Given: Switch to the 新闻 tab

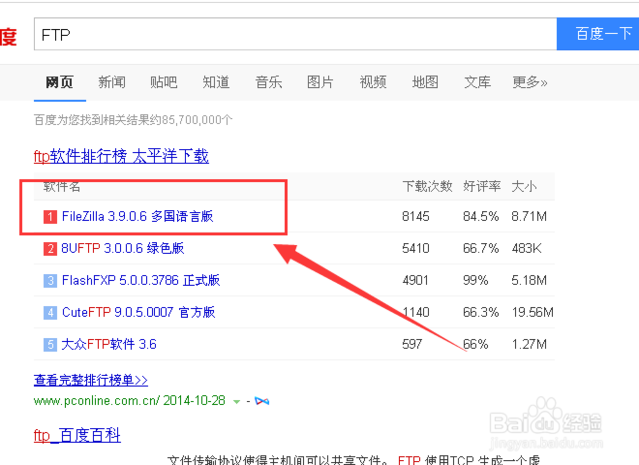Looking at the screenshot, I should [x=112, y=82].
